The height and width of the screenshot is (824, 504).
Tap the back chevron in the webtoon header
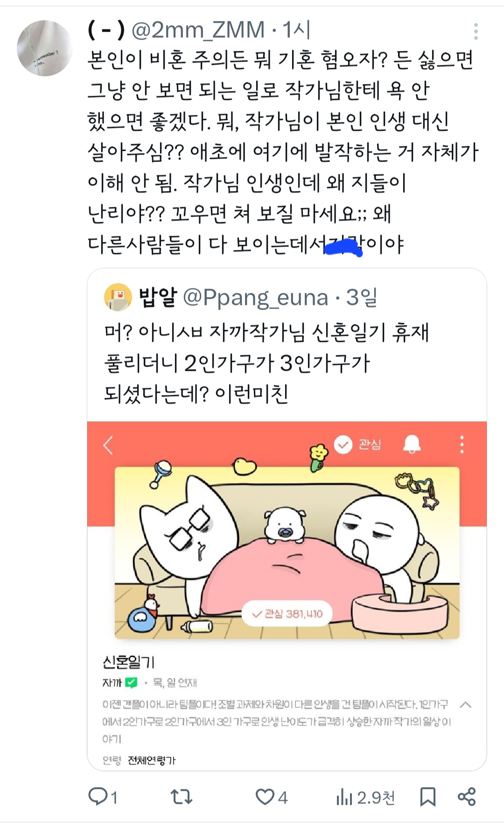108,445
